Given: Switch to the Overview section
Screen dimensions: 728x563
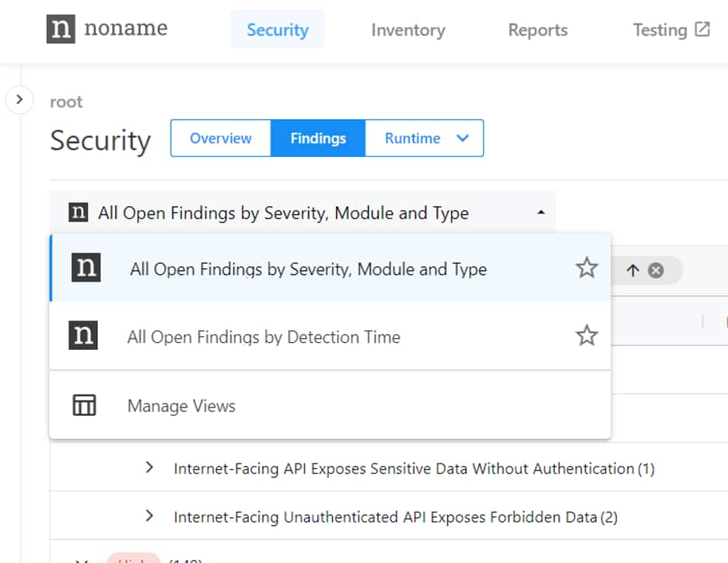Looking at the screenshot, I should 221,138.
